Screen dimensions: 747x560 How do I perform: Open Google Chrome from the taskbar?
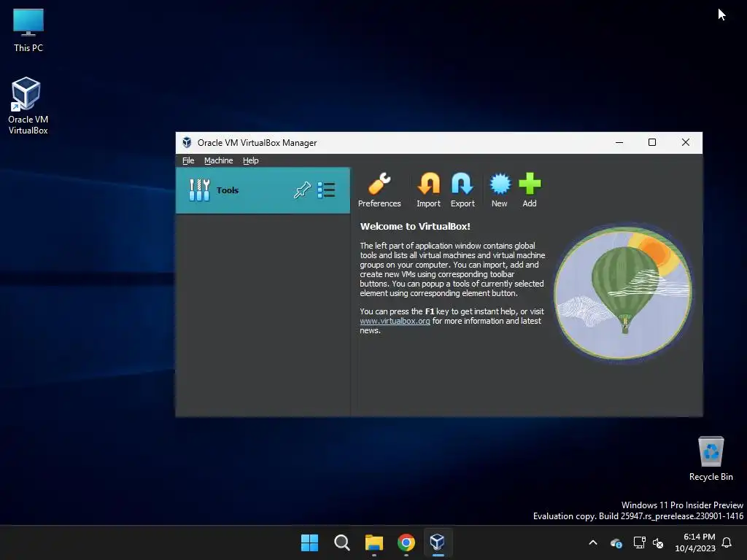406,542
